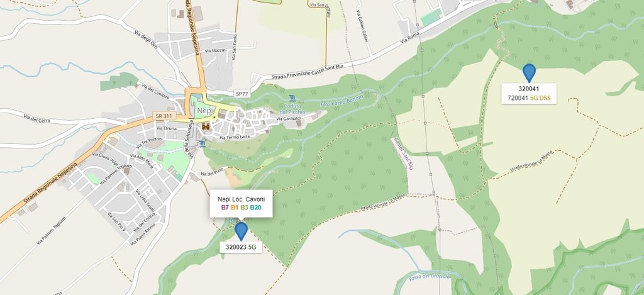Click the Caduta del Picchio waterfall icon
This screenshot has height=295, width=644.
pyautogui.click(x=292, y=98)
